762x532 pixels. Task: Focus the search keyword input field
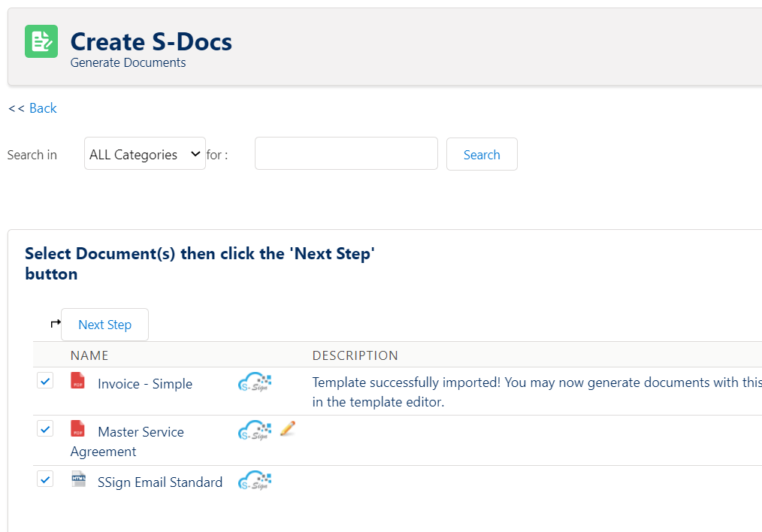click(346, 153)
